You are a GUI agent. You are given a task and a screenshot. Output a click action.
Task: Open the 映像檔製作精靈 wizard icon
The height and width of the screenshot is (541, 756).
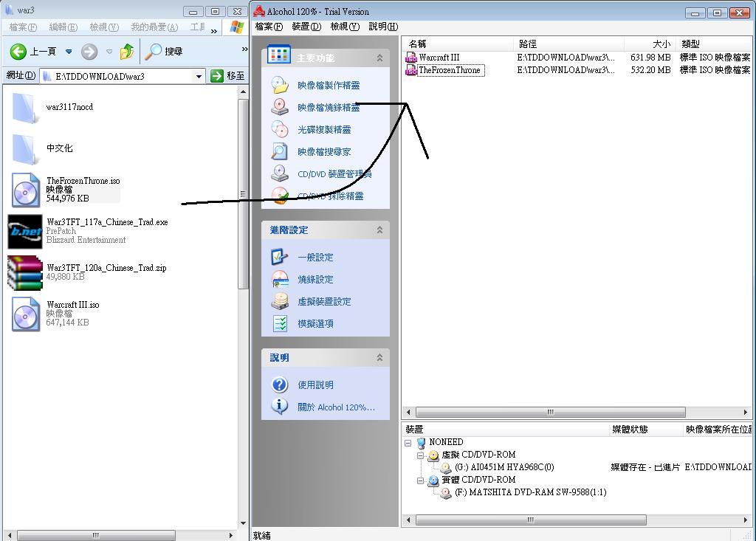280,85
